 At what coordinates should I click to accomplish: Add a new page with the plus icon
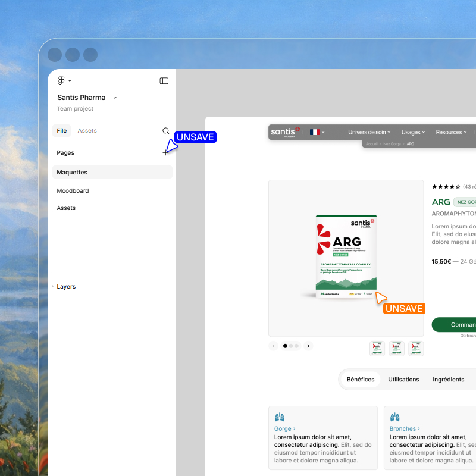pyautogui.click(x=165, y=152)
